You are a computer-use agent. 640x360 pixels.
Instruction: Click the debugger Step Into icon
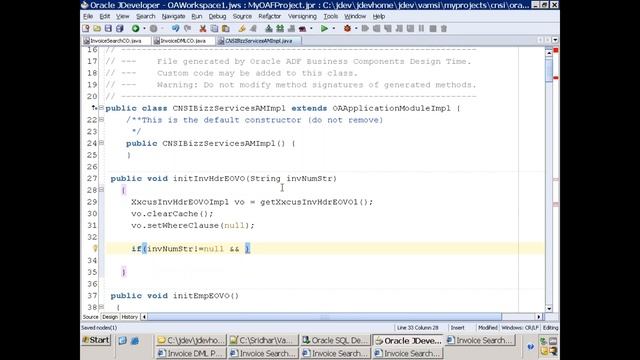click(x=388, y=29)
